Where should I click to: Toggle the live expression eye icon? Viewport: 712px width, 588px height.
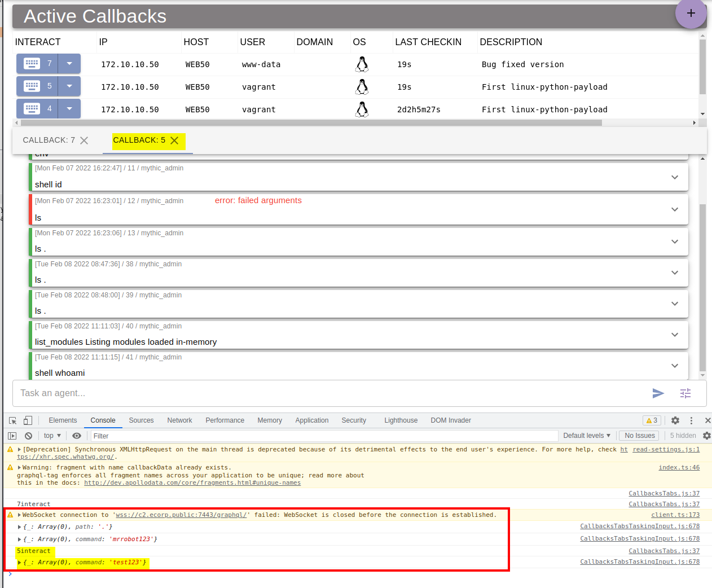pyautogui.click(x=77, y=435)
